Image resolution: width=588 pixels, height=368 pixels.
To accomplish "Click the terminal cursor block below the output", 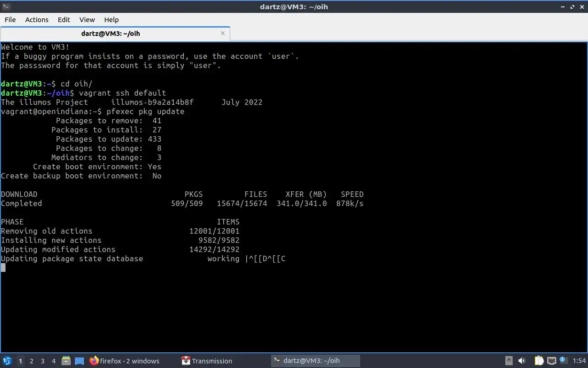I will pos(3,268).
